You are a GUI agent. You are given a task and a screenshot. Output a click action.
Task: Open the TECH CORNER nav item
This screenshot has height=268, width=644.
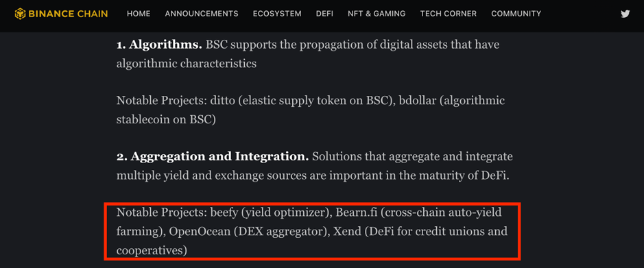coord(449,14)
